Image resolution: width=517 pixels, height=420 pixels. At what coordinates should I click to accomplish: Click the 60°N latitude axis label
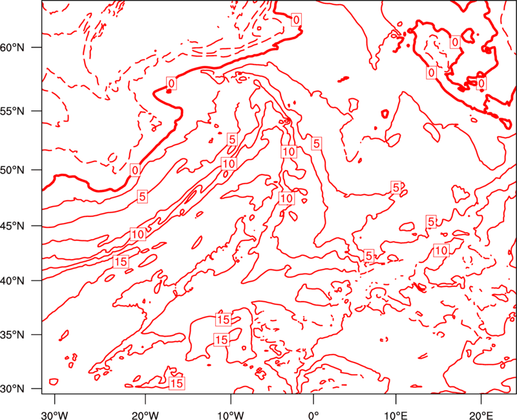(12, 47)
